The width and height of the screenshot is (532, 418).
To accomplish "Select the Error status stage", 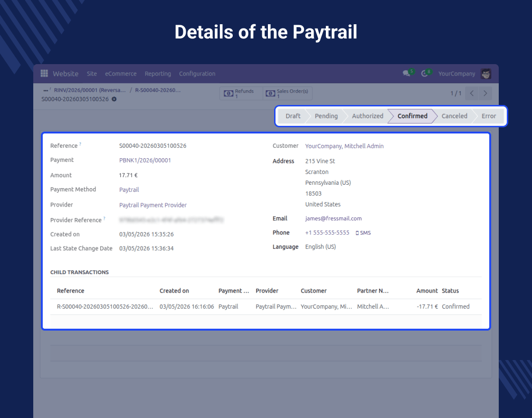I will tap(489, 116).
